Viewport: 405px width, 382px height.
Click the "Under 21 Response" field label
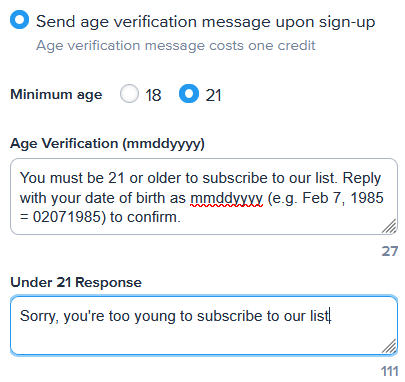tap(76, 282)
